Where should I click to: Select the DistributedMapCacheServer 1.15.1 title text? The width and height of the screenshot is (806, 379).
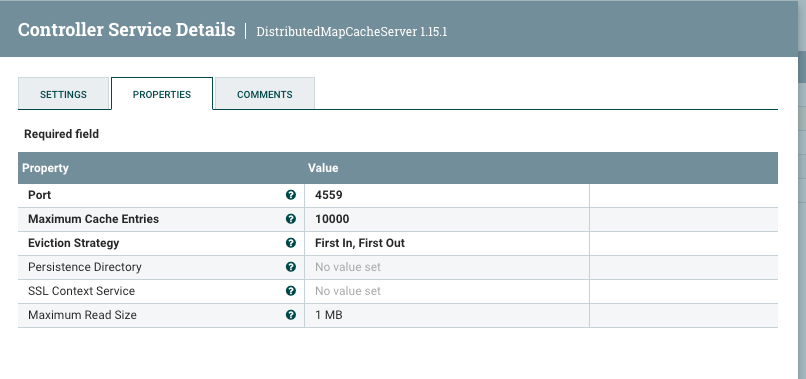click(x=352, y=31)
